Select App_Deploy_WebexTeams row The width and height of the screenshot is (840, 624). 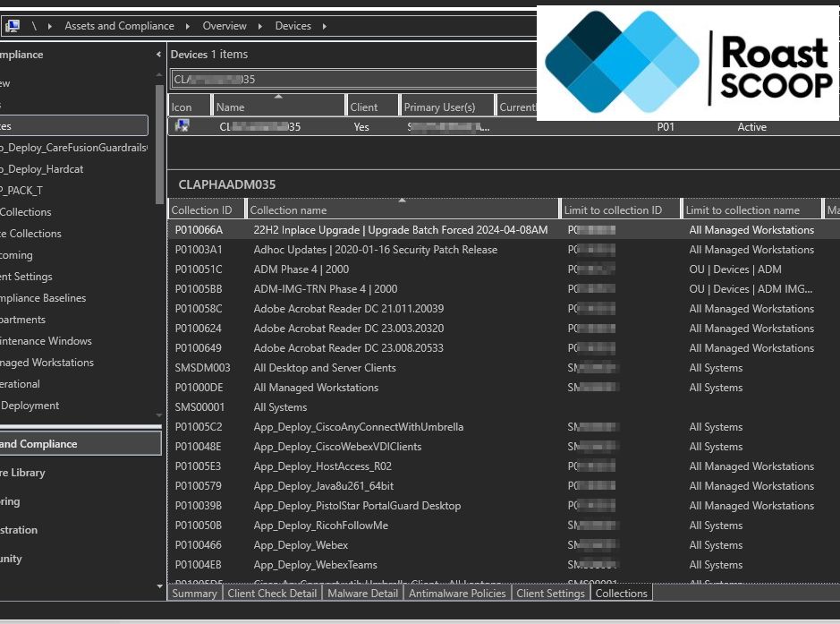click(504, 565)
